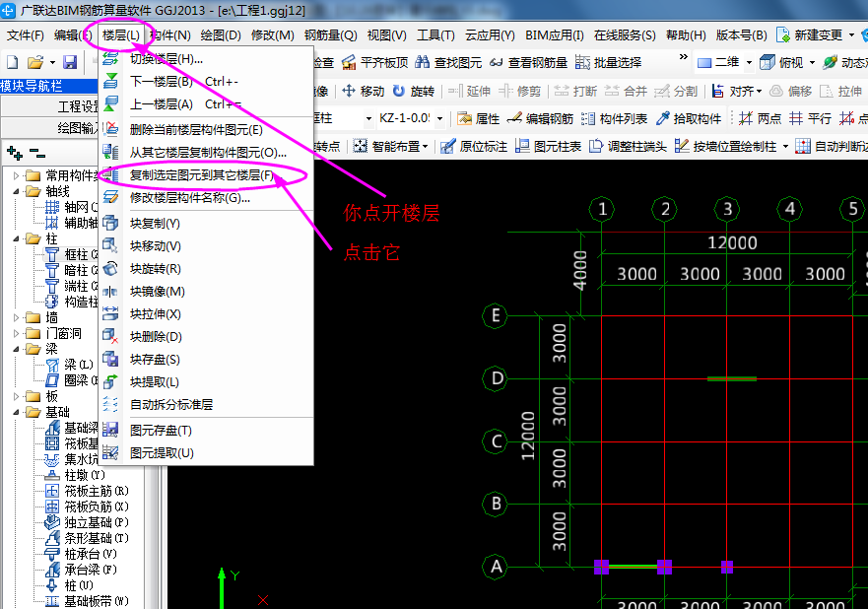Open the 文件(F) menu
Screen dimensions: 868x609
pos(26,34)
